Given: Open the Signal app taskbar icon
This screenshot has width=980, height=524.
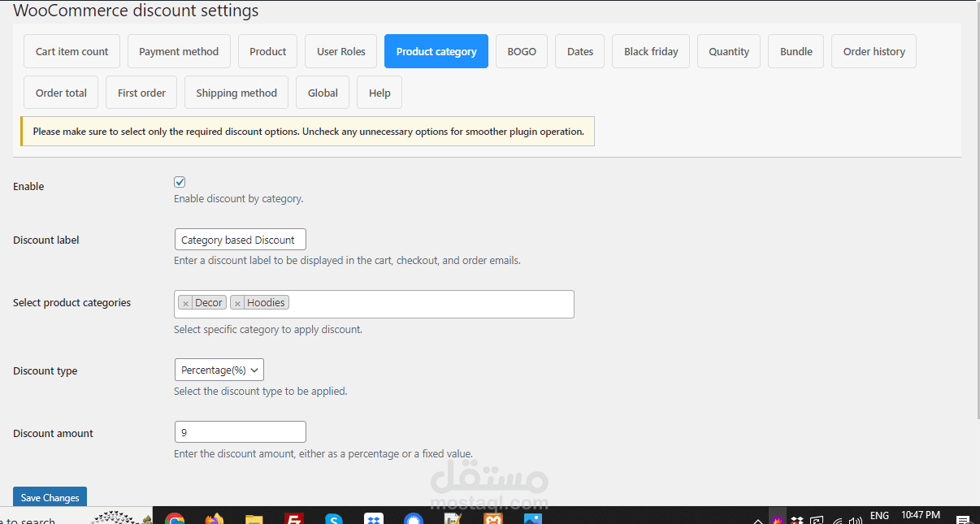Looking at the screenshot, I should pyautogui.click(x=414, y=519).
